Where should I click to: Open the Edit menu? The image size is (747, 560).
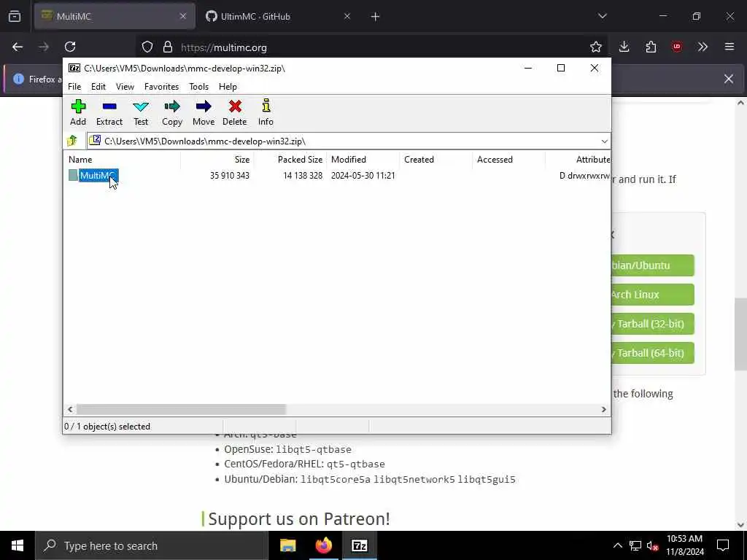tap(98, 87)
